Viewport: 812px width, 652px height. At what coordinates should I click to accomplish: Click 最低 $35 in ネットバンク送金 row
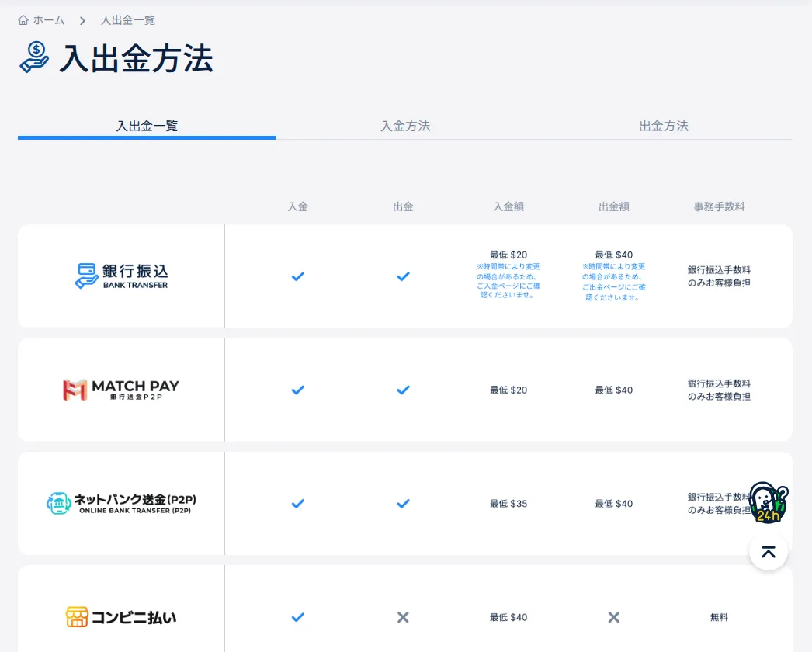(x=508, y=504)
